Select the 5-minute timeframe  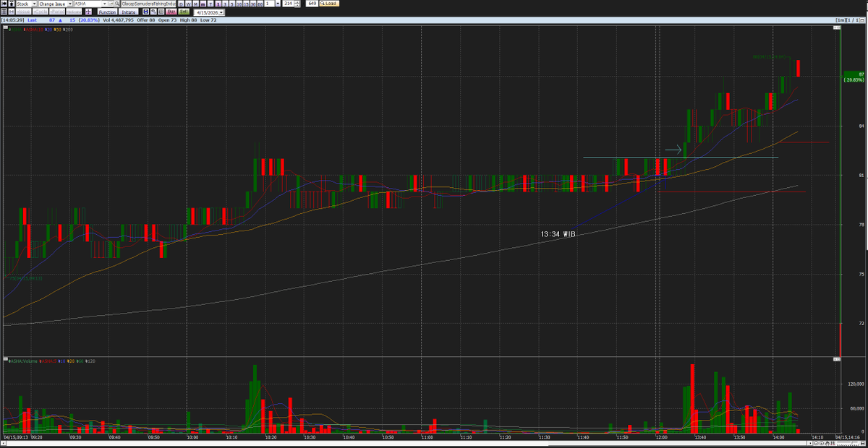pyautogui.click(x=231, y=4)
